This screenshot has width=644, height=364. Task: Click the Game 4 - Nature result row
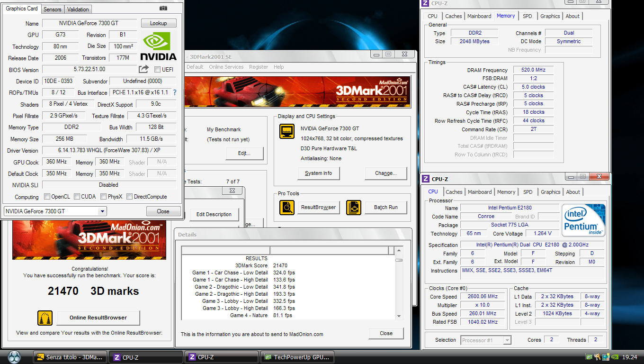coord(288,315)
